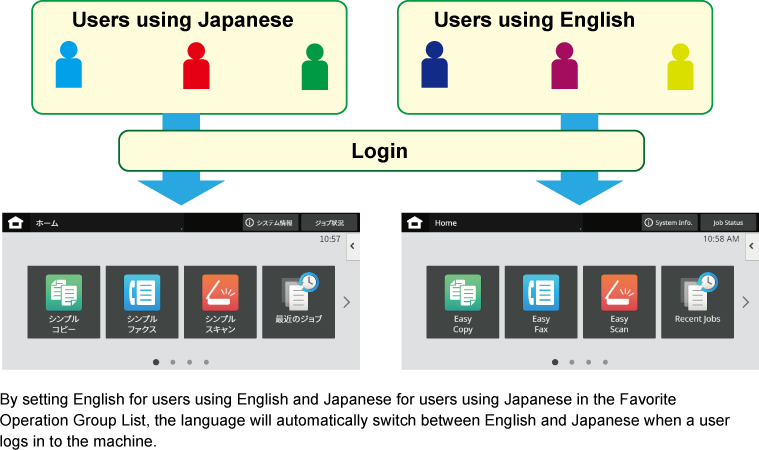This screenshot has width=759, height=450.
Task: Select last page dot on the Japanese screen
Action: 206,362
